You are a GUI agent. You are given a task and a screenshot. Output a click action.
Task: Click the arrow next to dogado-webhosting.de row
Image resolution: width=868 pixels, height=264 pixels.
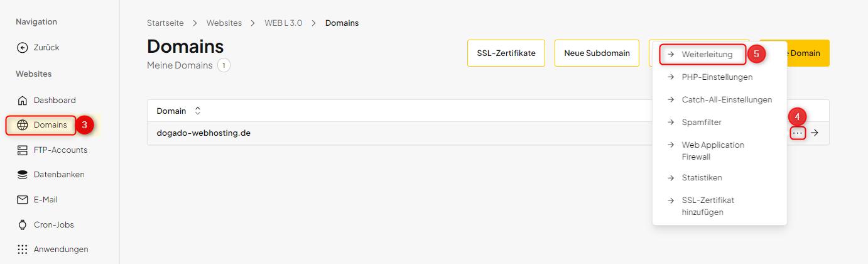click(x=815, y=133)
